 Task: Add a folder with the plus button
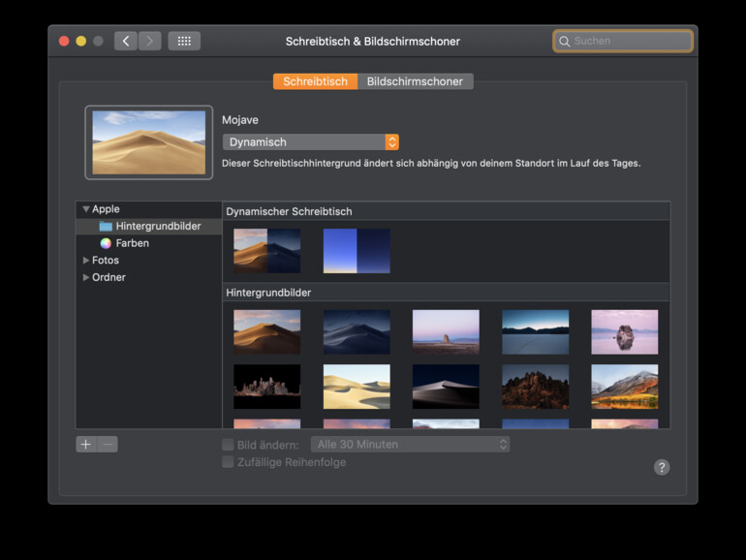point(86,445)
